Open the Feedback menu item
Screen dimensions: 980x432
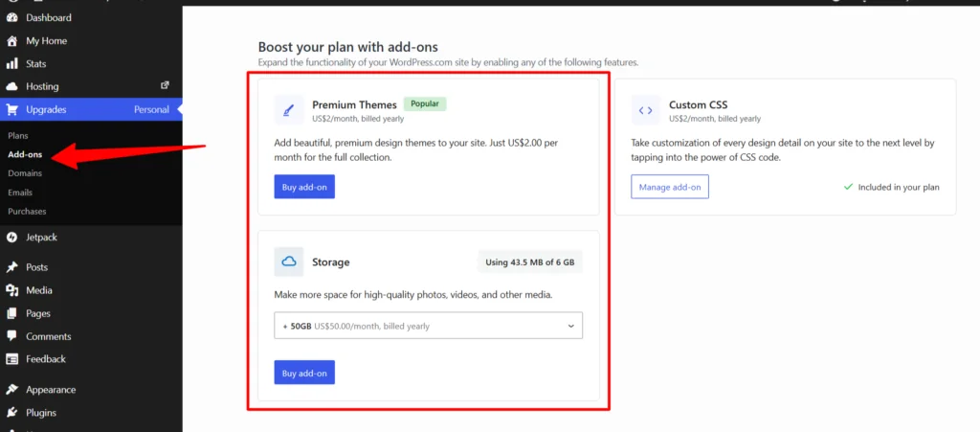pos(91,359)
